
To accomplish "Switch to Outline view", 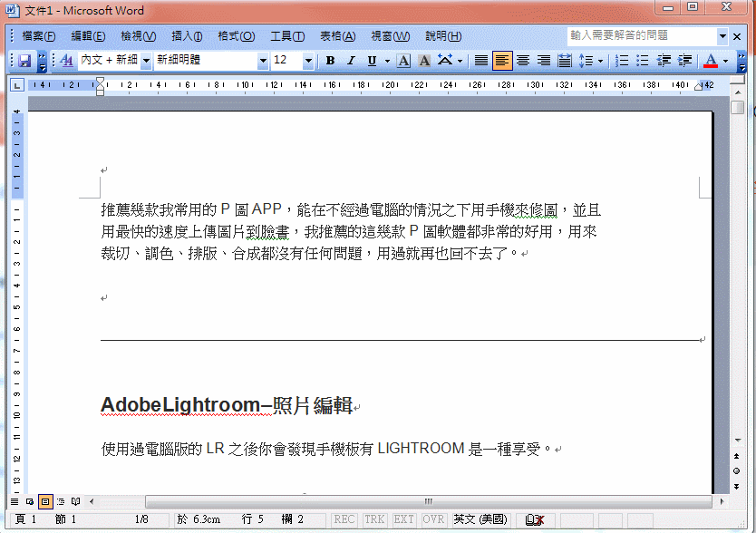I will click(61, 501).
